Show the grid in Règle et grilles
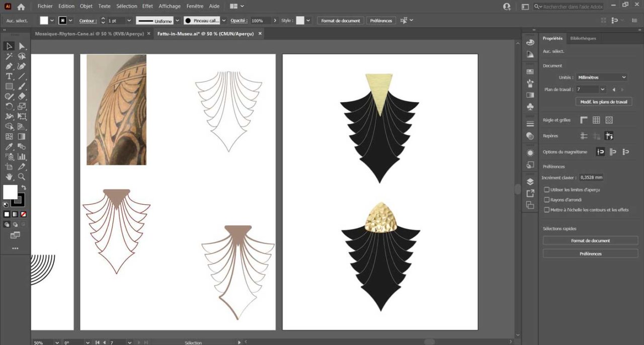This screenshot has height=345, width=644. tap(596, 120)
